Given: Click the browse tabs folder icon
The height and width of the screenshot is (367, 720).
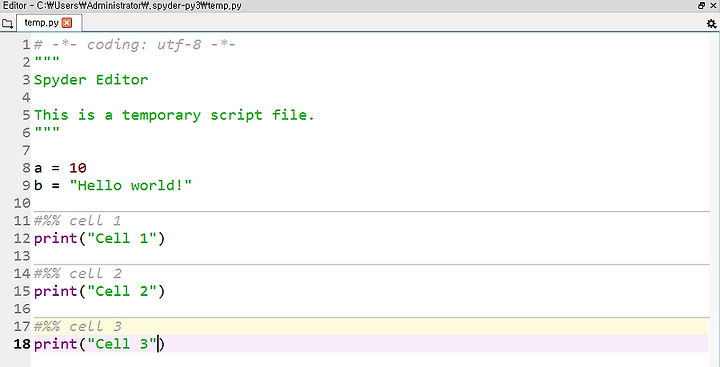Looking at the screenshot, I should [x=7, y=23].
